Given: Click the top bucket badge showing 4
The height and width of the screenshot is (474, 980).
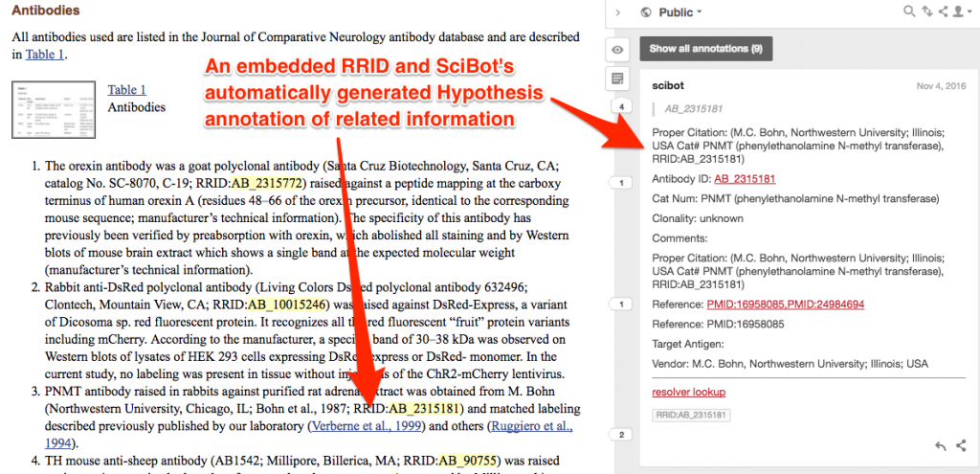Looking at the screenshot, I should [x=621, y=106].
